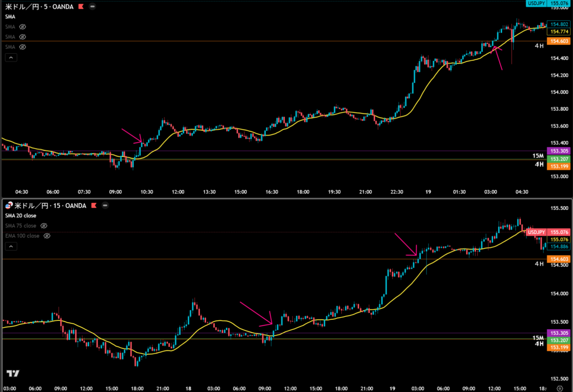
Task: Select the SMA 20 close indicator label
Action: (22, 216)
